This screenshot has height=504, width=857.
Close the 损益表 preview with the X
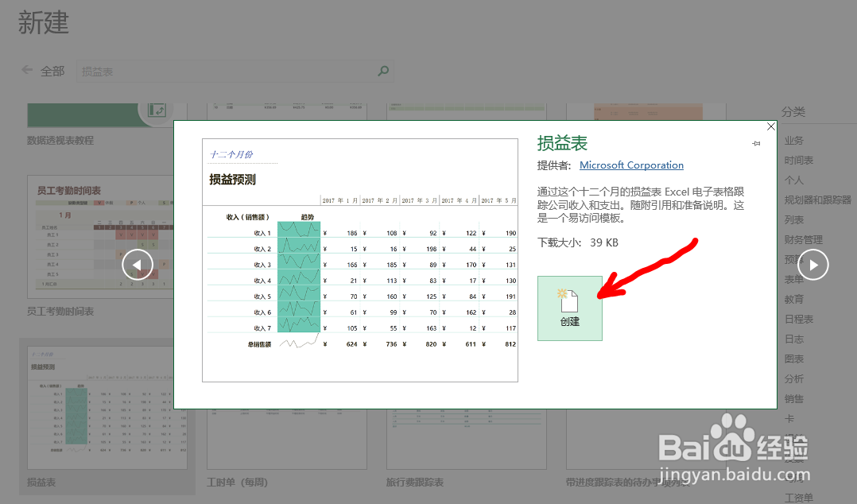770,126
